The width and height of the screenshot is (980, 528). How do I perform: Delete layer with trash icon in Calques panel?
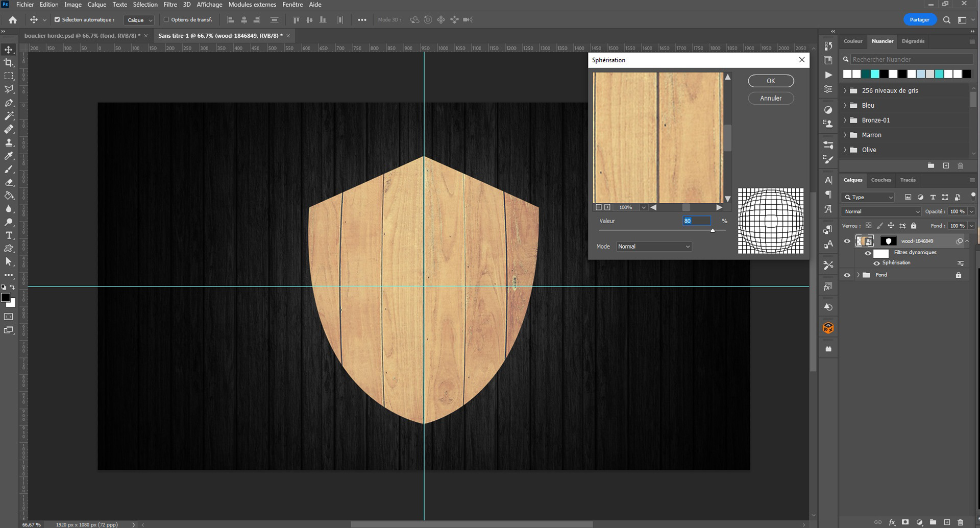pyautogui.click(x=960, y=522)
